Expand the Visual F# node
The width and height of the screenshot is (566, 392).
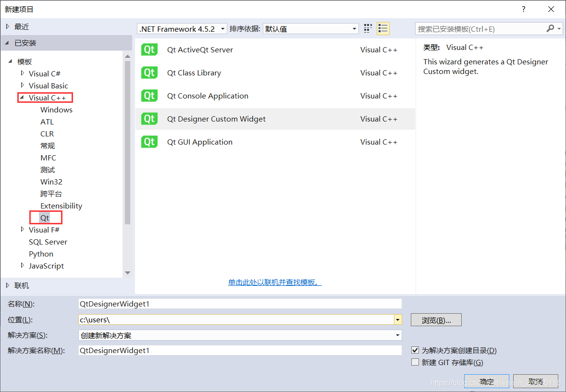23,229
